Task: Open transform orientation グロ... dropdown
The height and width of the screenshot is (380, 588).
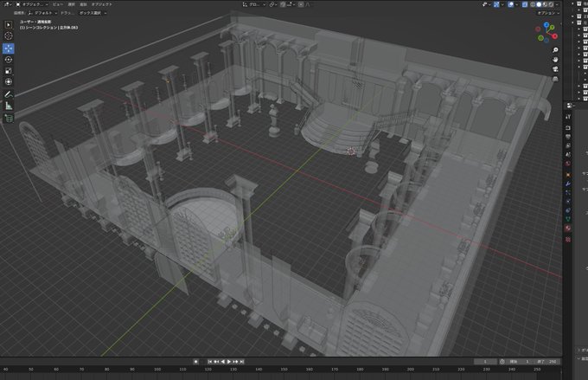Action: 254,4
